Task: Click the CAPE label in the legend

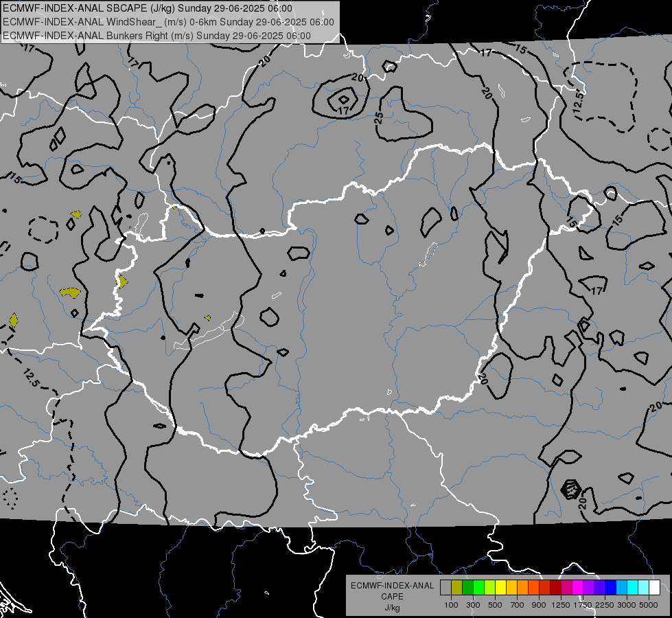Action: point(392,597)
